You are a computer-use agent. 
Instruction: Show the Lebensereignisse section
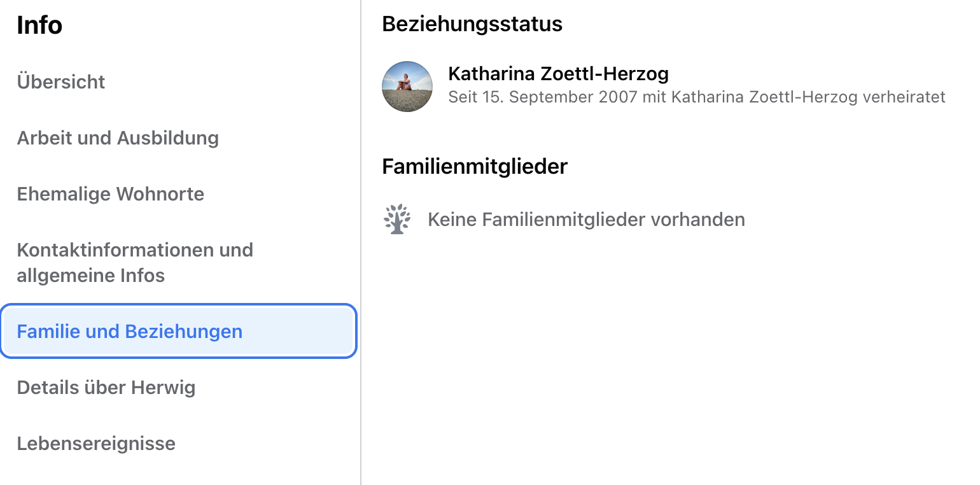(96, 444)
